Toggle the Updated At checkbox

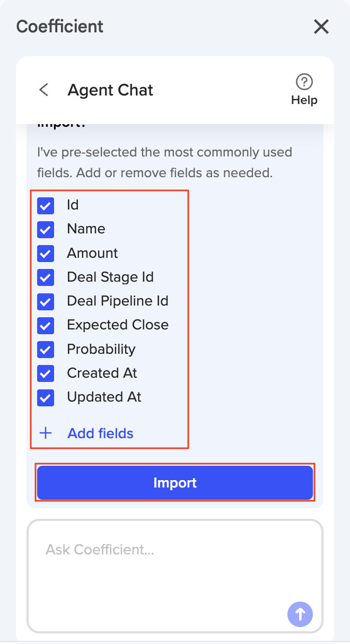point(46,397)
